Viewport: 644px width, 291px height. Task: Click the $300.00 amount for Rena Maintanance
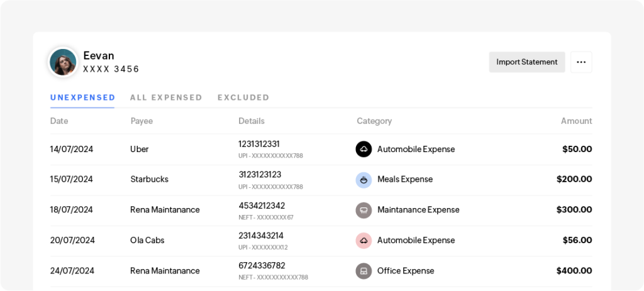point(574,210)
